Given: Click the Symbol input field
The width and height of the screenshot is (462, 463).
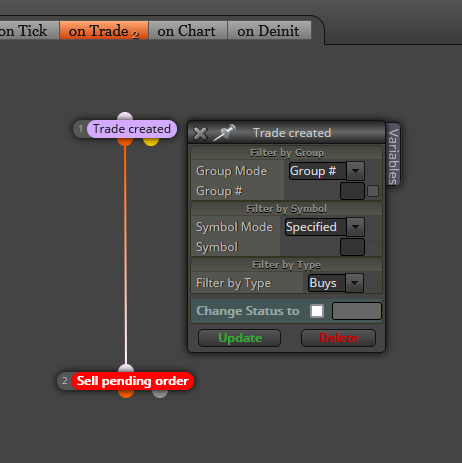Looking at the screenshot, I should click(x=352, y=247).
